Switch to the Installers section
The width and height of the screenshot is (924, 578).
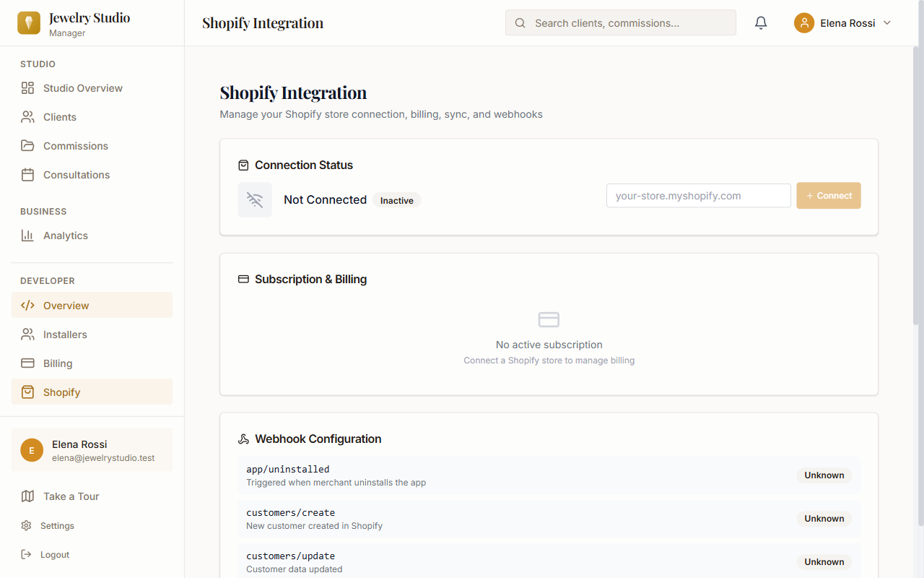(66, 334)
